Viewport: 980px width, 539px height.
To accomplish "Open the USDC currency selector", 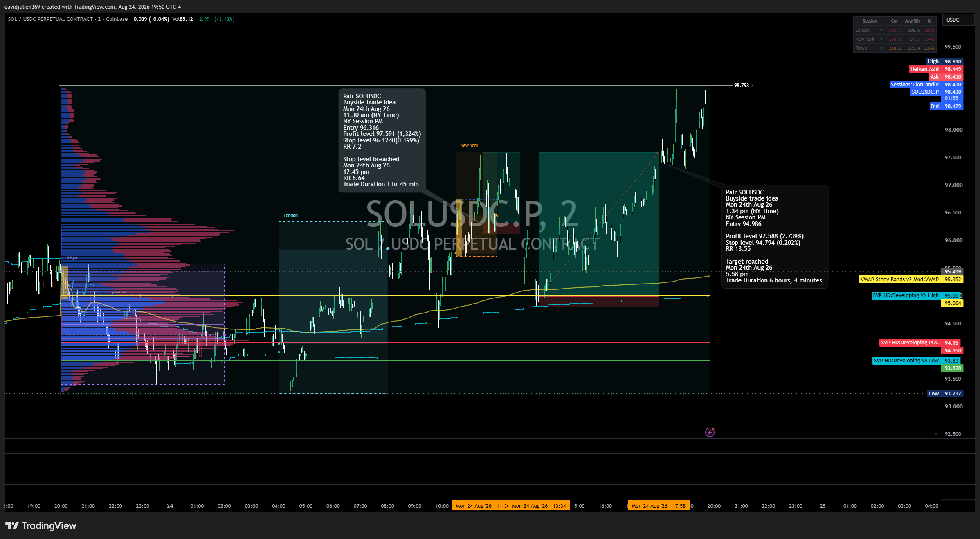I will (x=958, y=20).
